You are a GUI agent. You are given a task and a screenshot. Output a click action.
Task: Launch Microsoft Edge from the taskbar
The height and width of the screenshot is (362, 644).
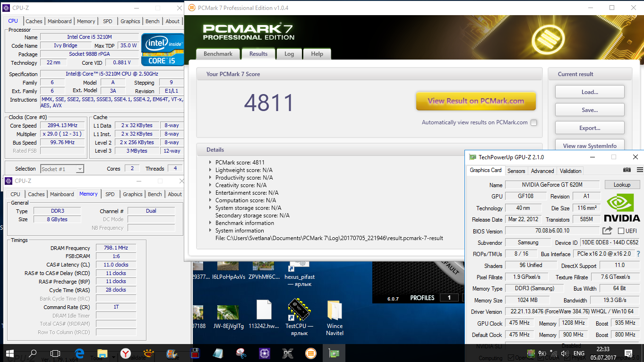pos(79,353)
